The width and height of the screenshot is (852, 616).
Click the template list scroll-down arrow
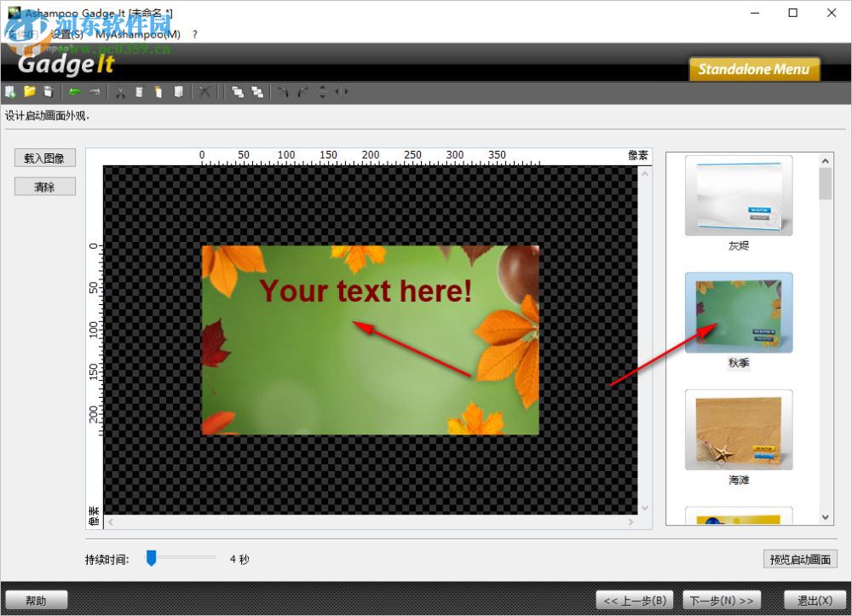(x=825, y=518)
